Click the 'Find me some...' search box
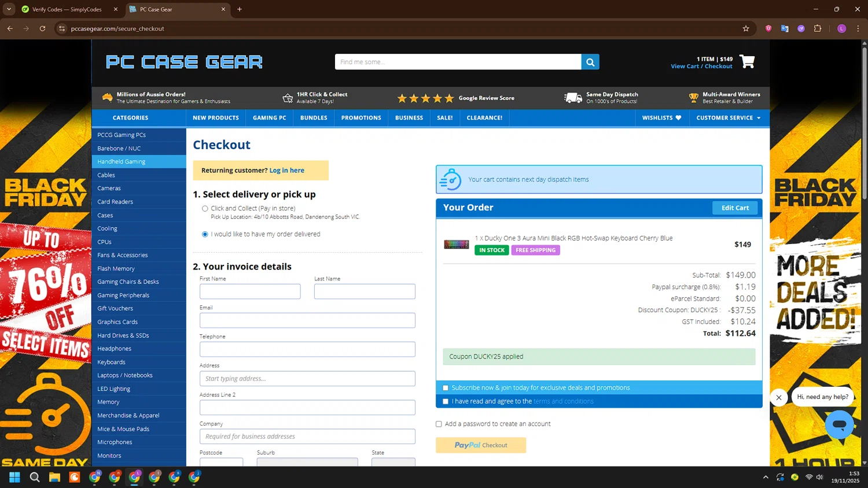868x488 pixels. point(458,62)
